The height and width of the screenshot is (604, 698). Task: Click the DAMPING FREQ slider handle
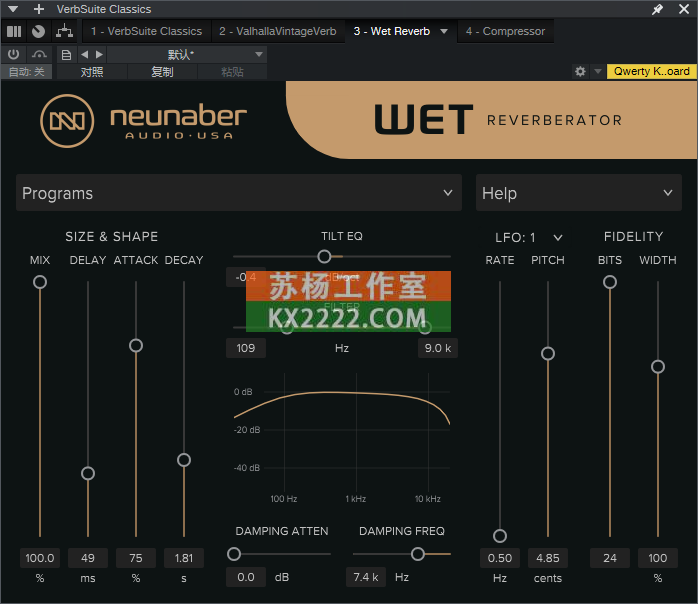(418, 554)
